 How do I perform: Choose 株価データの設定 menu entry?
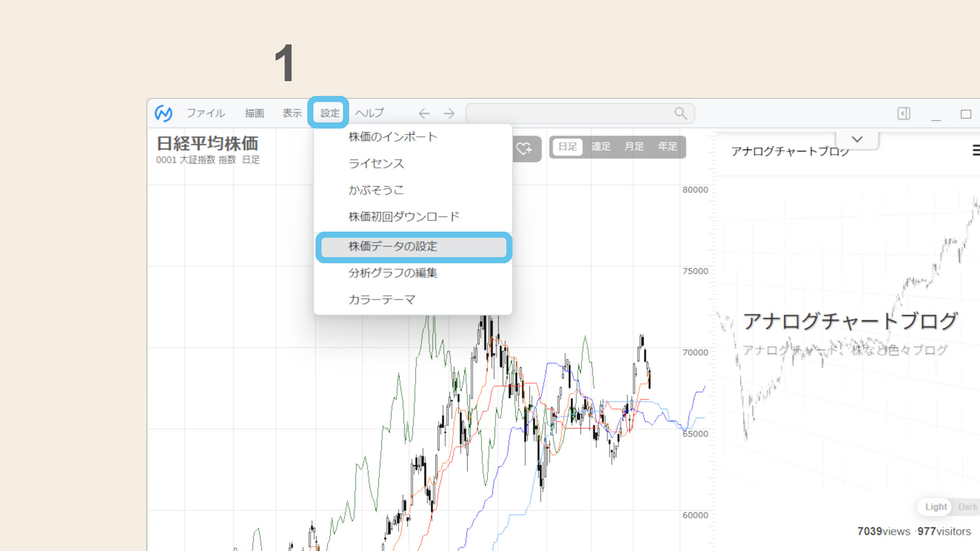pos(413,247)
